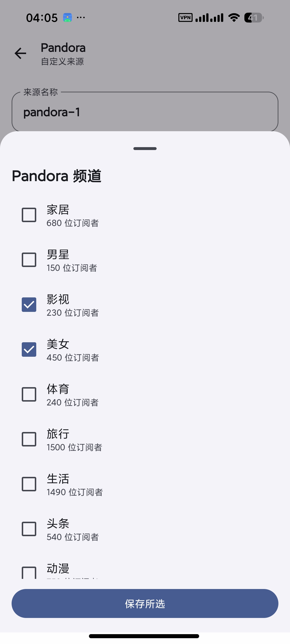This screenshot has width=290, height=644.
Task: Tap the home gesture bar
Action: 144,636
